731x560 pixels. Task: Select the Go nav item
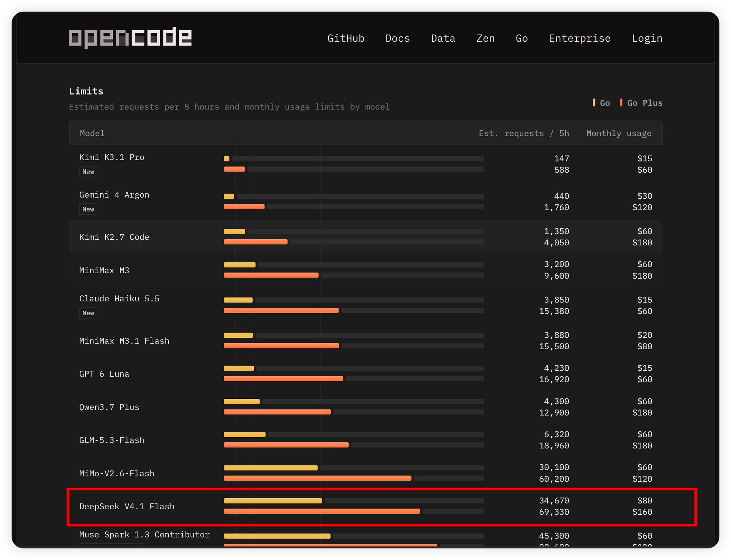[521, 38]
